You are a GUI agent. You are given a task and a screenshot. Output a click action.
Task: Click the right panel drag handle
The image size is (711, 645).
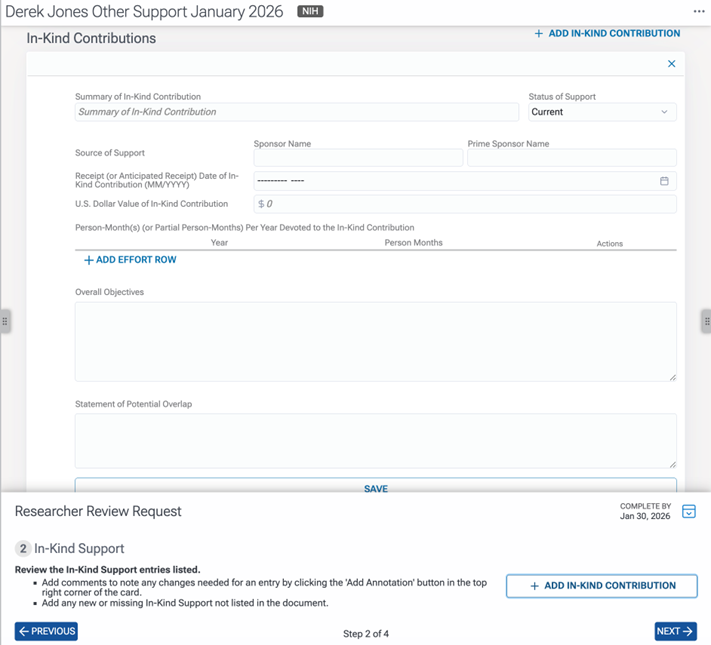pos(706,322)
